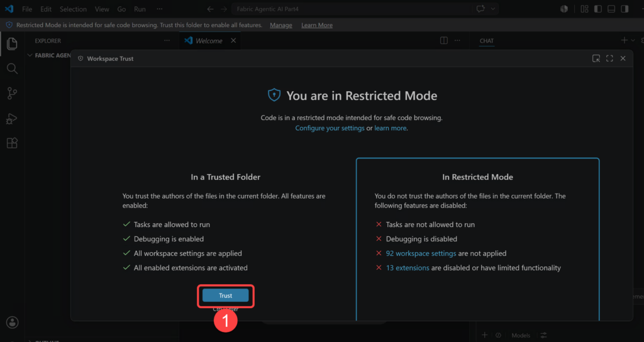Click the Workspace Trust editor title

pos(110,58)
